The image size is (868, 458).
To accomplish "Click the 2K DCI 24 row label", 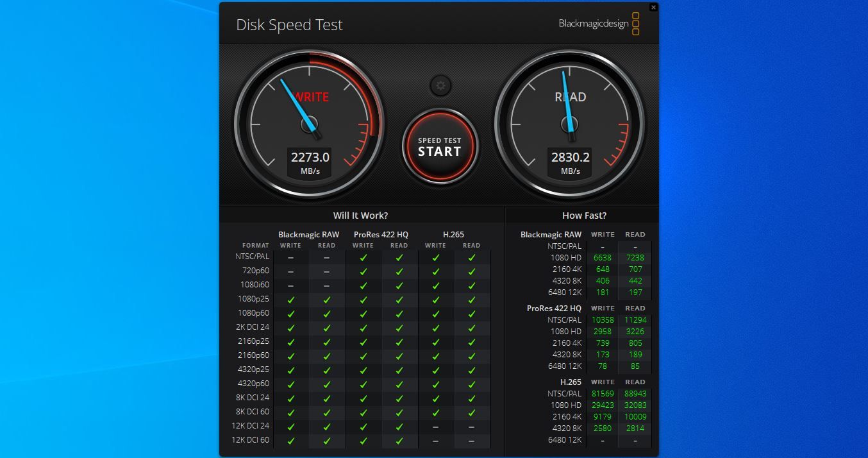I will point(253,327).
